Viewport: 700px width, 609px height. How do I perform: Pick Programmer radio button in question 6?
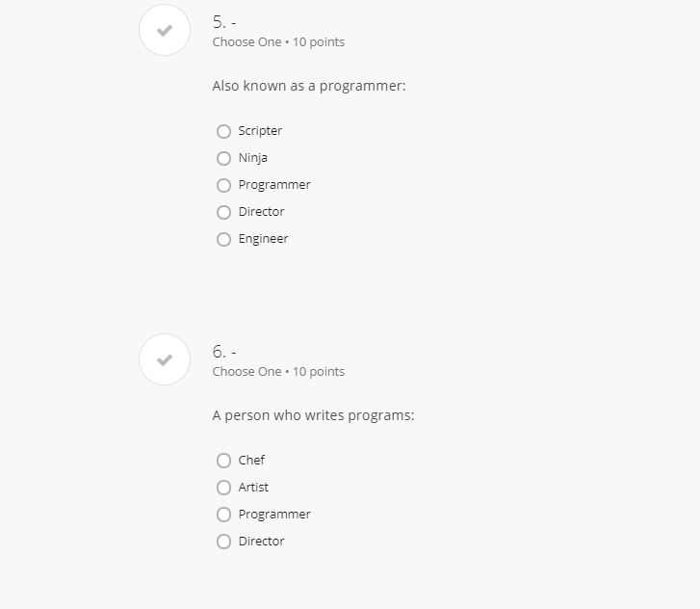pyautogui.click(x=224, y=515)
